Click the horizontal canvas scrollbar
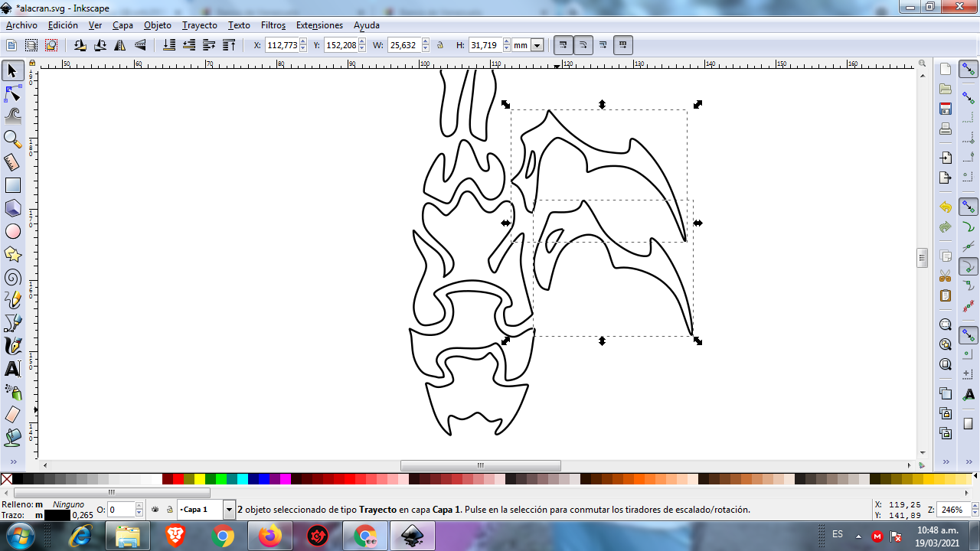Viewport: 980px width, 551px height. (480, 465)
